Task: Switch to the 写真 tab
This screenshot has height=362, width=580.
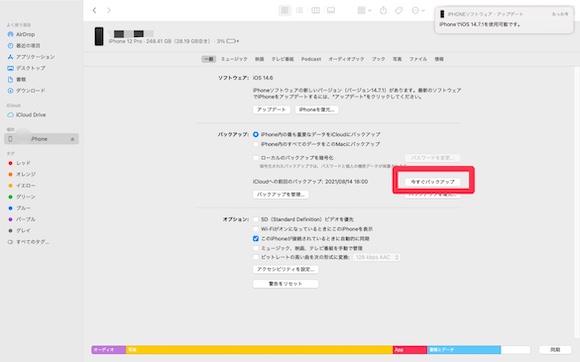Action: pos(397,59)
